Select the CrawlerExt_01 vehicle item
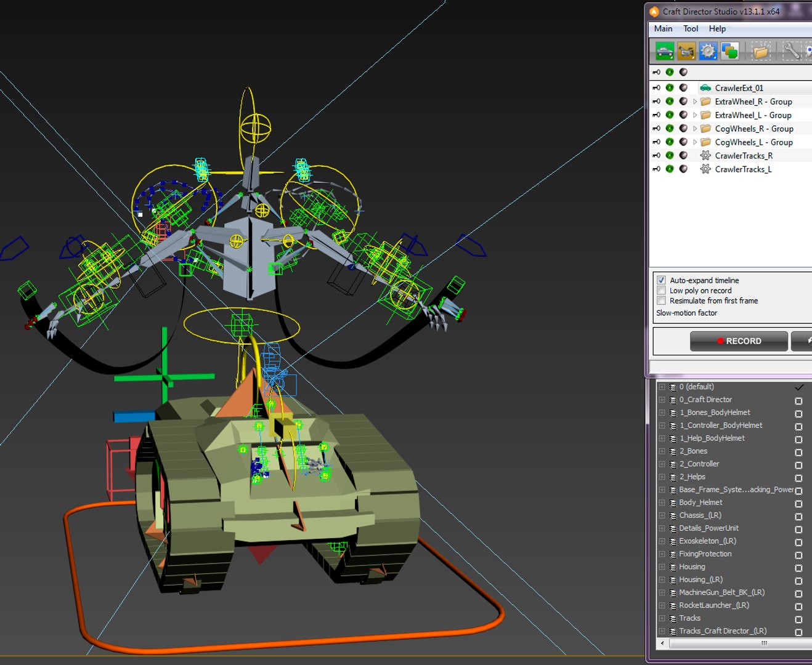The height and width of the screenshot is (665, 812). [x=739, y=88]
